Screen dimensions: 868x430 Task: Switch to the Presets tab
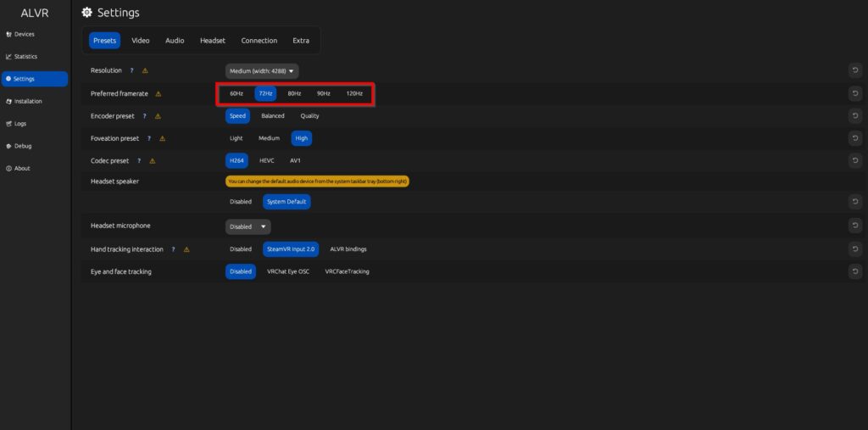104,41
